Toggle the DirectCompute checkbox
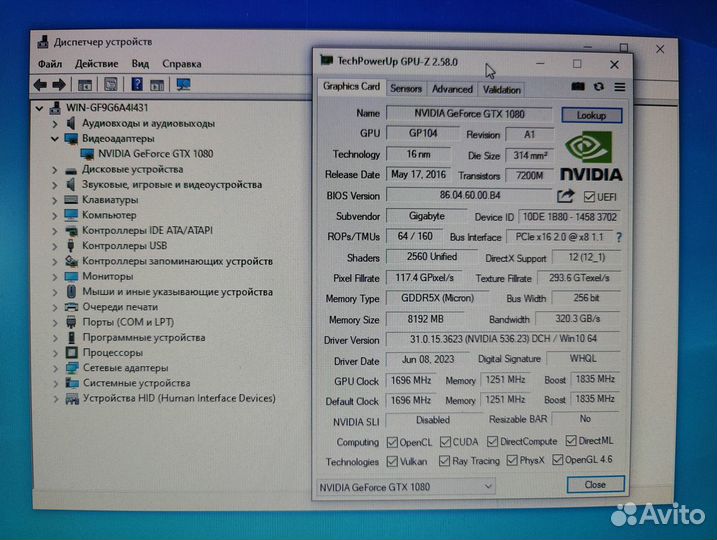 point(492,441)
